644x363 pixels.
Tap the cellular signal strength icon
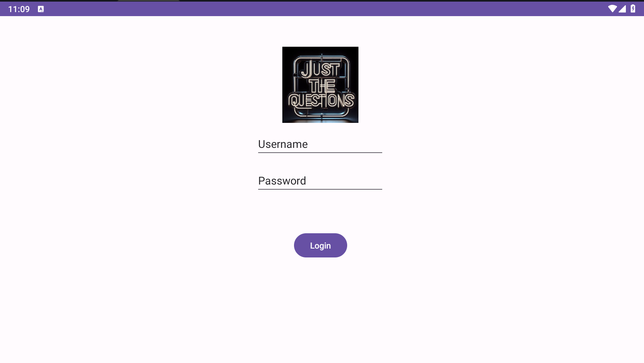click(622, 8)
